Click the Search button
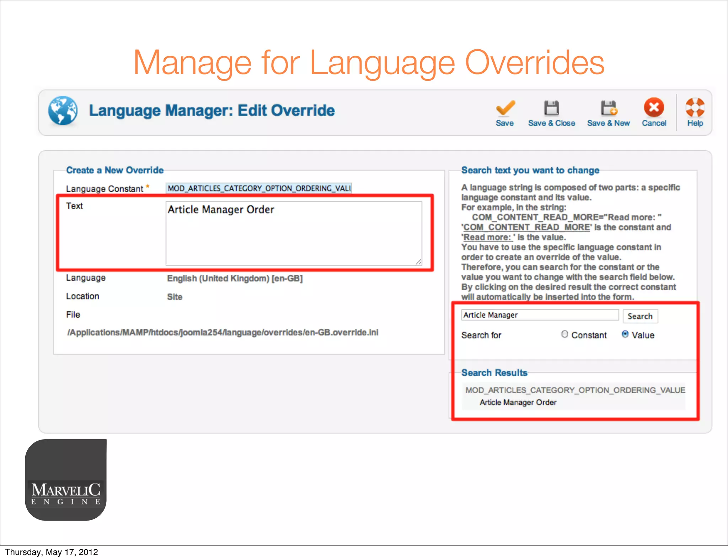This screenshot has height=560, width=728. pyautogui.click(x=640, y=316)
